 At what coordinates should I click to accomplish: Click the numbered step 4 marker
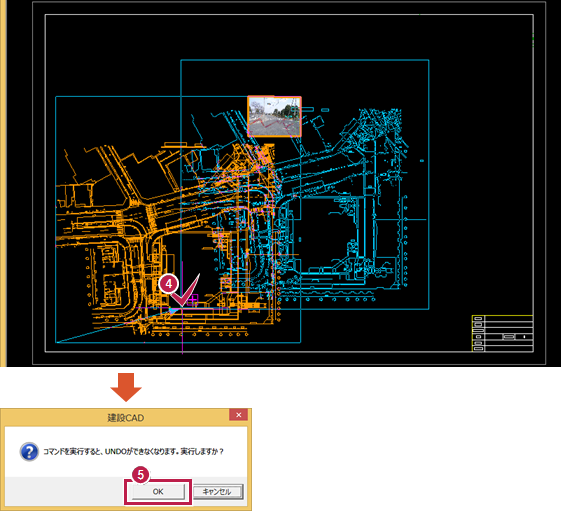169,284
